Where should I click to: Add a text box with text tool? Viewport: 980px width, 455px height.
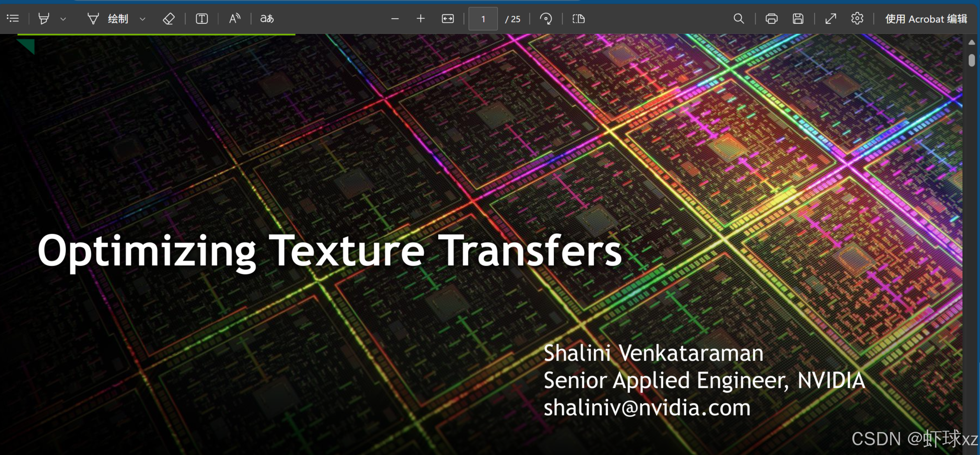(x=202, y=19)
